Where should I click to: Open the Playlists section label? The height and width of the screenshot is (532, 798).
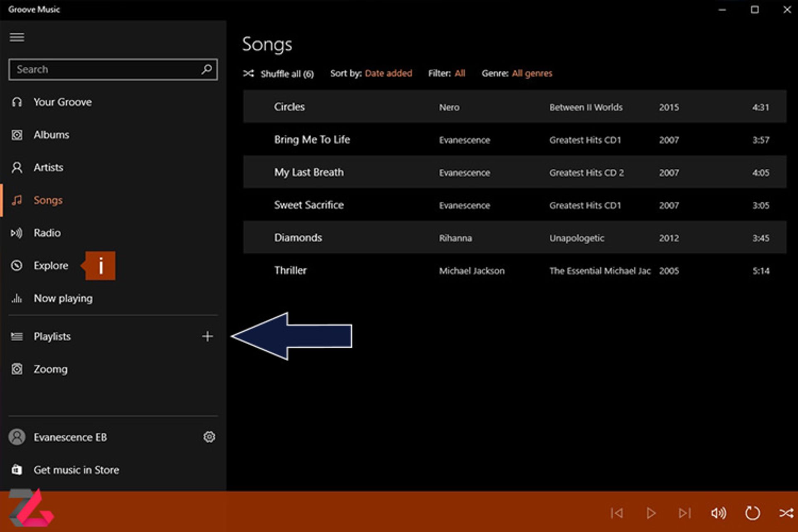click(x=52, y=336)
